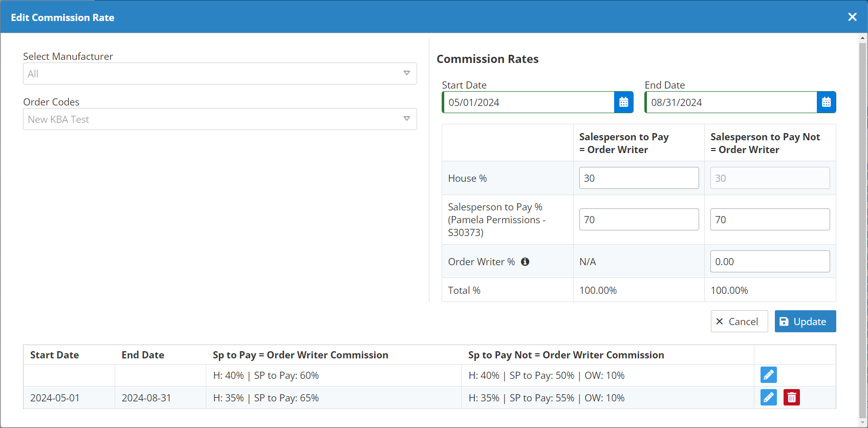Click the Update button
Screen dimensions: 868x428
805,322
